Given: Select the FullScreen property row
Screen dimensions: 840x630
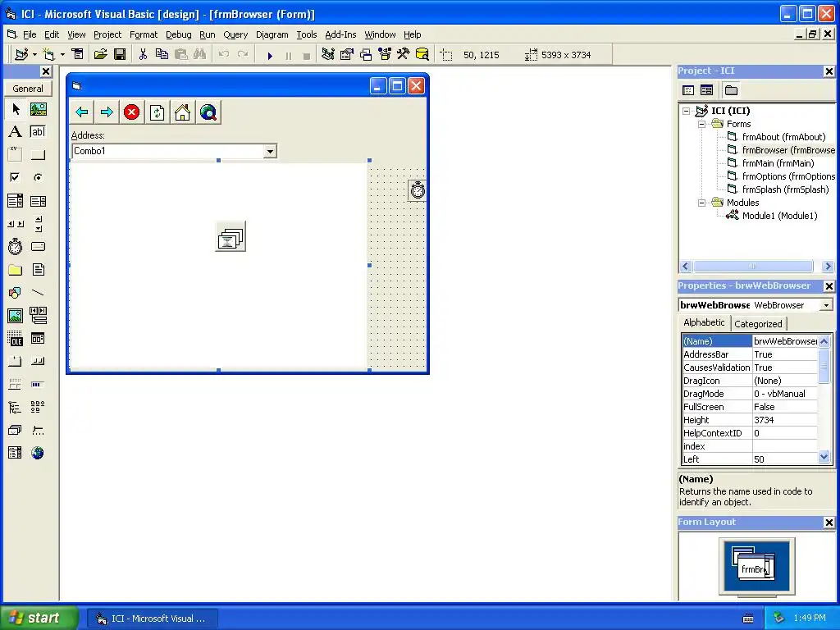Looking at the screenshot, I should point(750,407).
